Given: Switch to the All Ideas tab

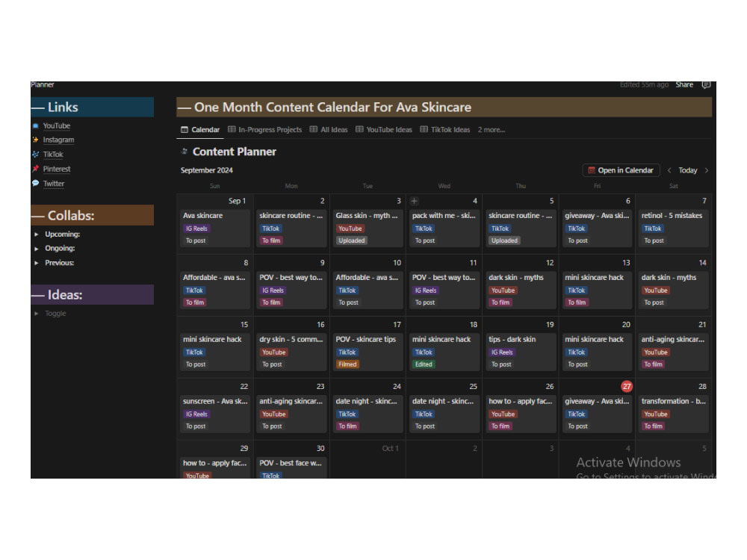Looking at the screenshot, I should coord(329,129).
